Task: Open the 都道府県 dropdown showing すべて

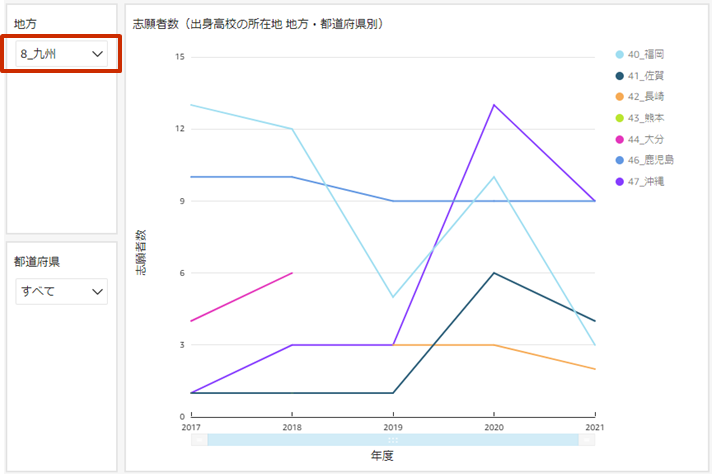Action: [x=62, y=291]
